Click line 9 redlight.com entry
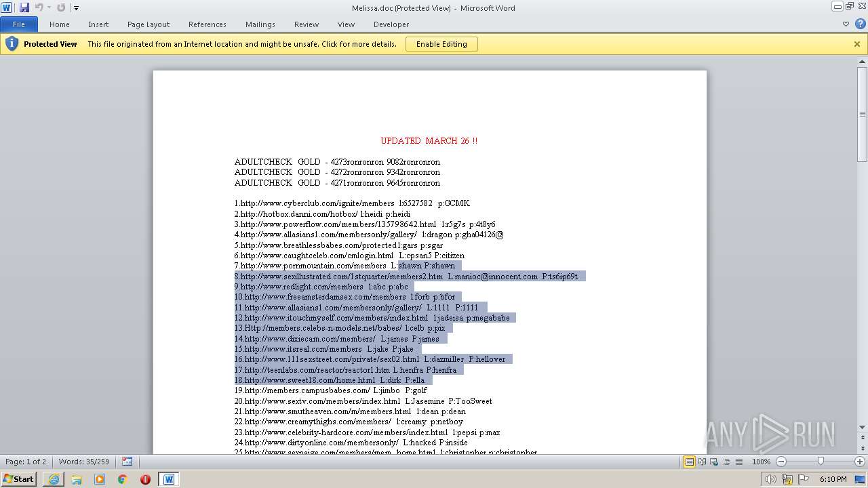The height and width of the screenshot is (488, 868). (x=321, y=287)
